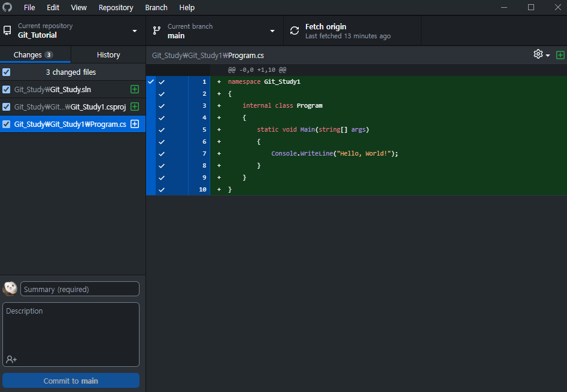Click the user avatar beside Summary
The height and width of the screenshot is (392, 567).
click(10, 288)
